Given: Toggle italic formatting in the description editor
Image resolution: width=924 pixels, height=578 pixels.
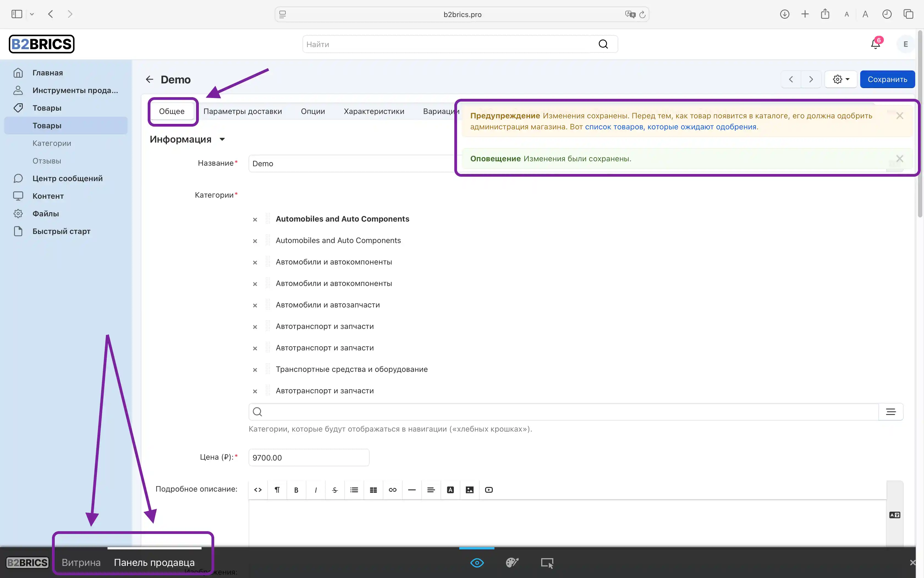Looking at the screenshot, I should 316,490.
